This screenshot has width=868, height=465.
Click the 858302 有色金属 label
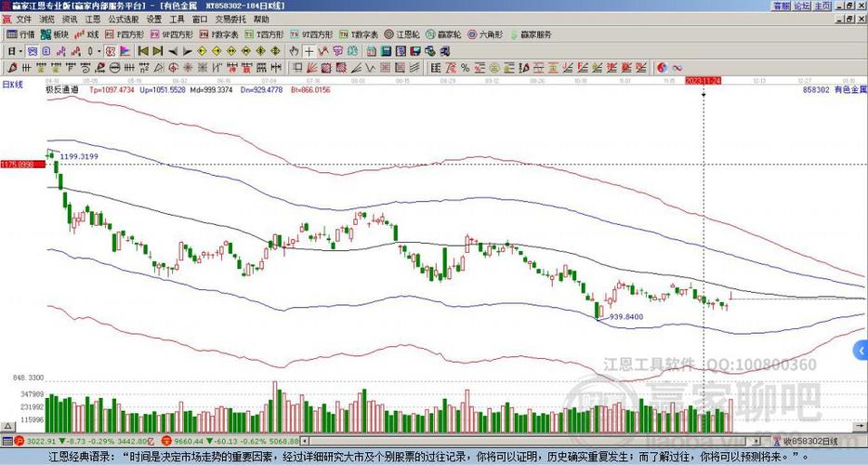click(x=835, y=89)
